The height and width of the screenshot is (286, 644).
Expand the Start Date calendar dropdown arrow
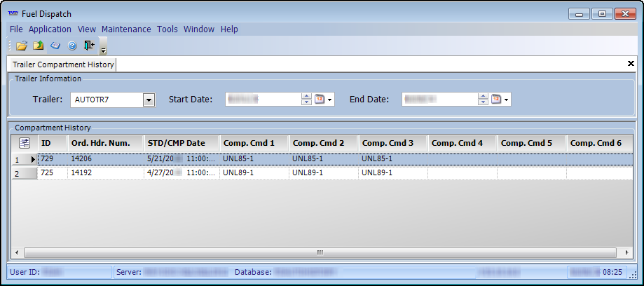pos(329,100)
